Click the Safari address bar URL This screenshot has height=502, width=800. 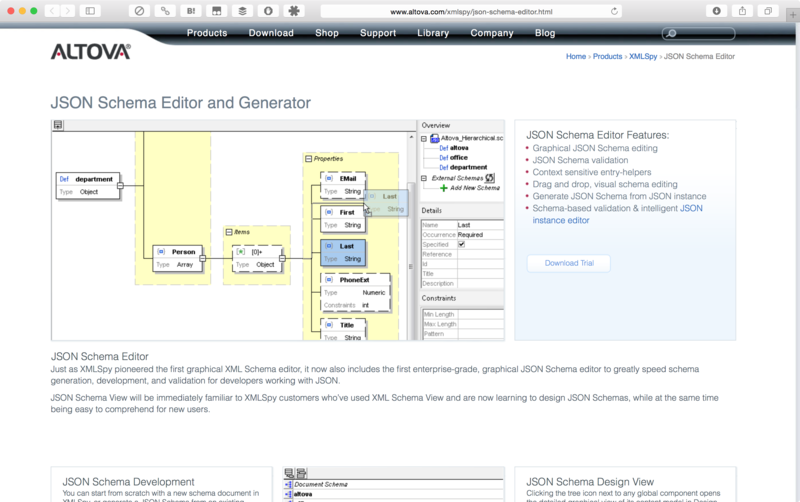(471, 11)
